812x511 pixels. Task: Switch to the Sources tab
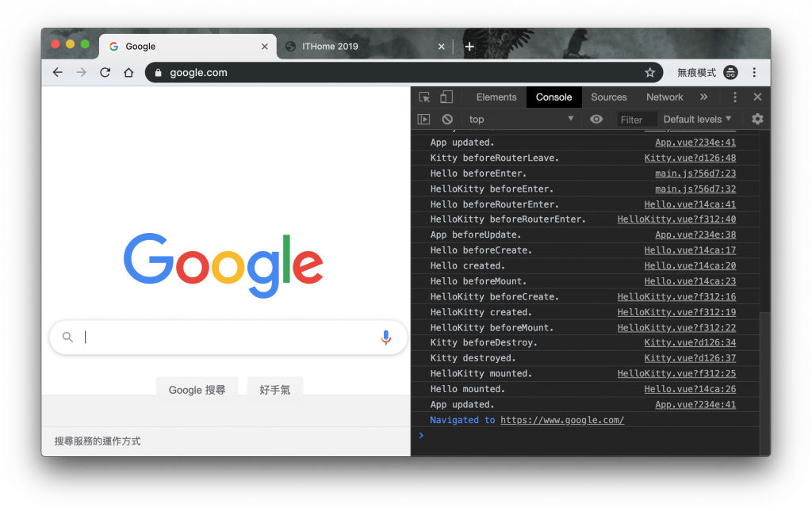click(x=608, y=97)
